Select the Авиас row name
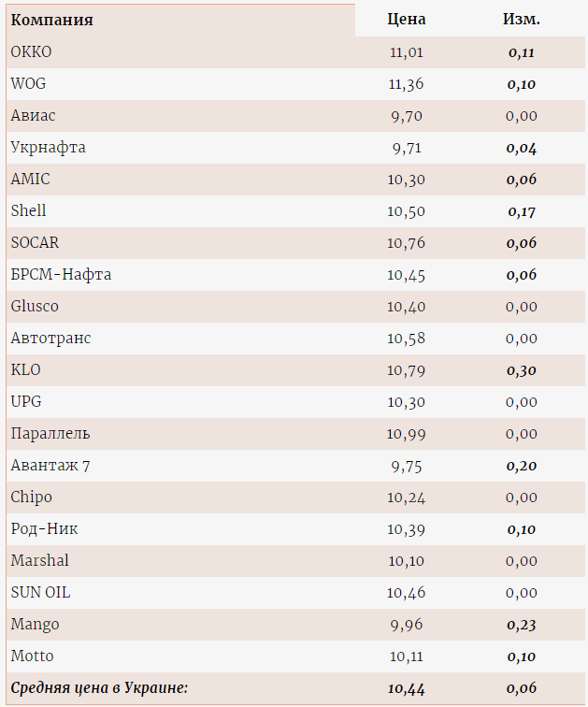The image size is (588, 707). (x=33, y=115)
